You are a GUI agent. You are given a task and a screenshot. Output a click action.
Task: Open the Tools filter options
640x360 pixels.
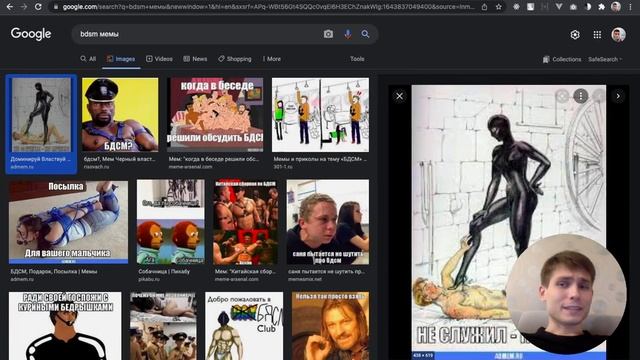click(357, 59)
